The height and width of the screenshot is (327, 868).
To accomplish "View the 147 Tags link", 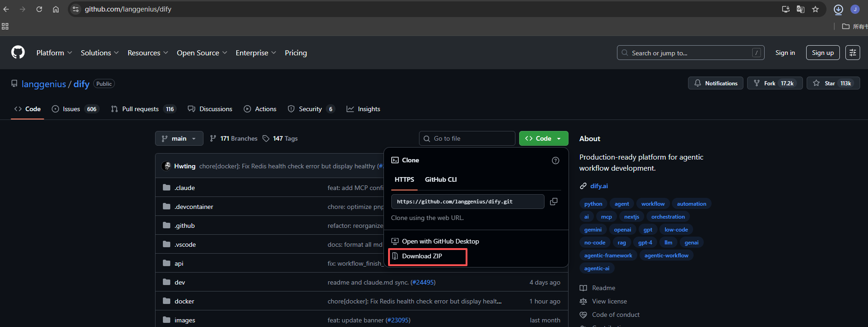I will click(280, 138).
